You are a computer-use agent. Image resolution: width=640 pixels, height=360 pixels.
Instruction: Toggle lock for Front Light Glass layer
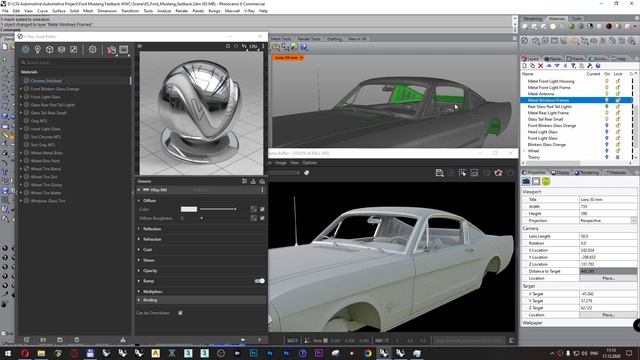coord(618,138)
